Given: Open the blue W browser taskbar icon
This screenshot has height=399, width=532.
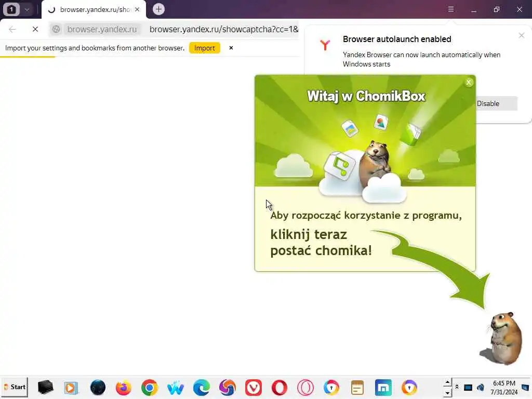Looking at the screenshot, I should (x=175, y=388).
